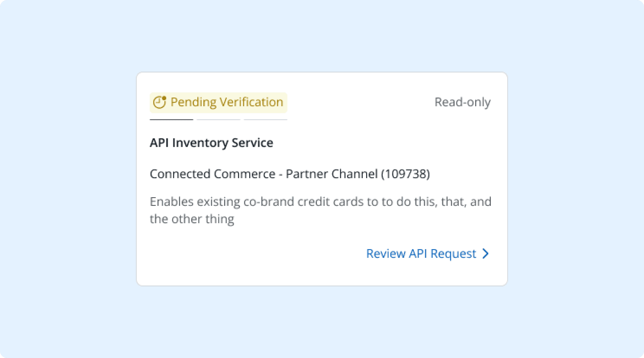Viewport: 644px width, 358px height.
Task: Click the Partner Channel text
Action: click(x=332, y=174)
